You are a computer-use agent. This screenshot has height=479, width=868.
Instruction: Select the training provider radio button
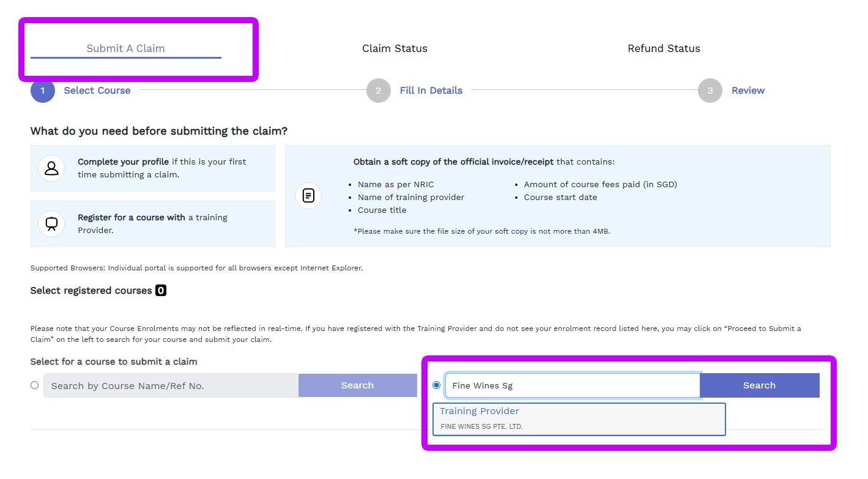pos(436,385)
